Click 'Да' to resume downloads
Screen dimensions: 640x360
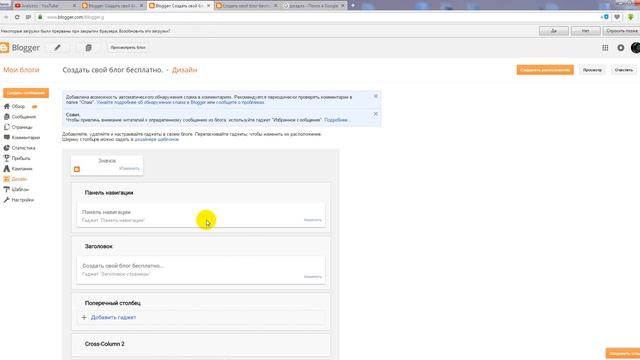click(x=554, y=31)
